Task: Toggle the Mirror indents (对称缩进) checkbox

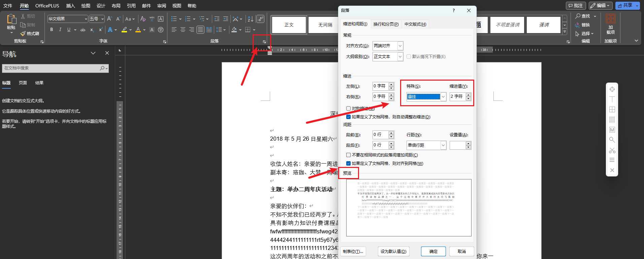Action: pyautogui.click(x=348, y=109)
